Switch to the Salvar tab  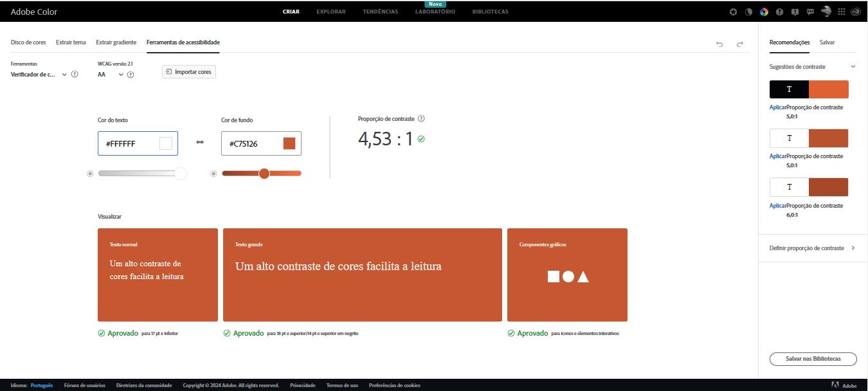(827, 42)
